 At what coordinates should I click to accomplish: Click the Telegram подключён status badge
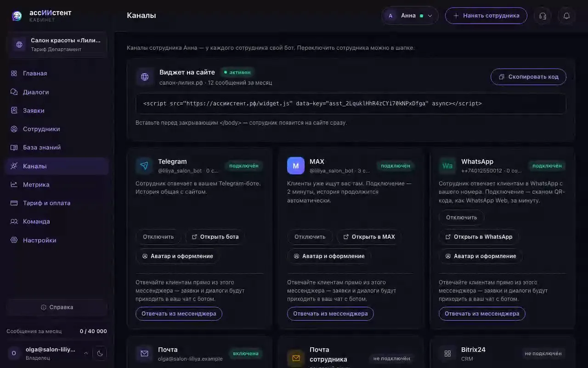click(243, 166)
